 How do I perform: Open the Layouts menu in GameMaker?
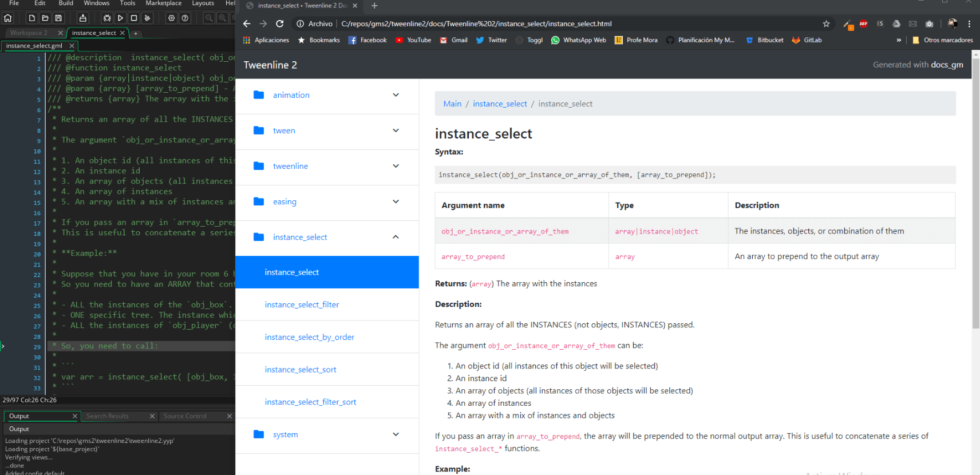pyautogui.click(x=203, y=3)
